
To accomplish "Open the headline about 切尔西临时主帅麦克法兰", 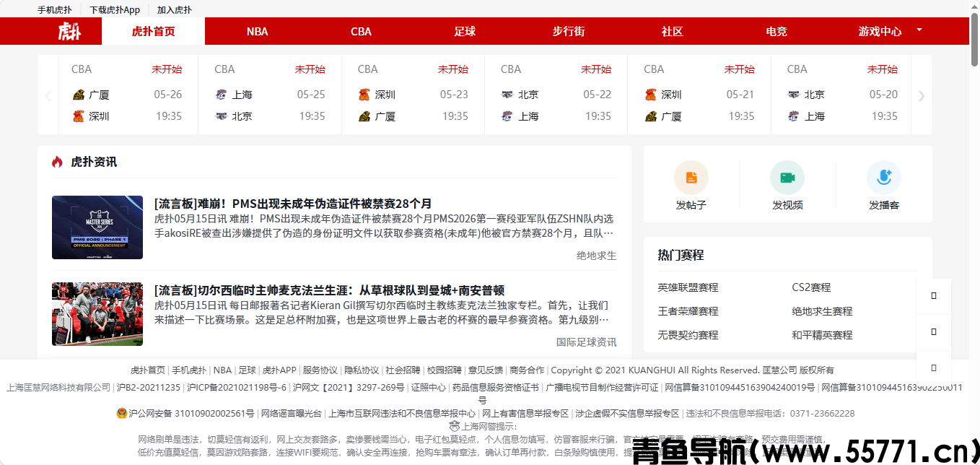I will pos(329,290).
